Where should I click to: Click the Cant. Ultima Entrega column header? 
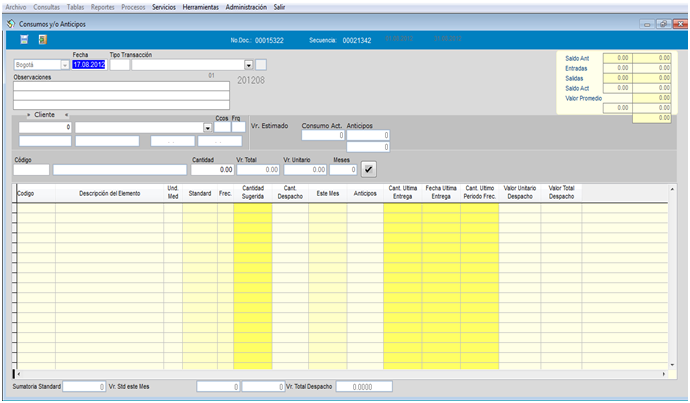[403, 193]
